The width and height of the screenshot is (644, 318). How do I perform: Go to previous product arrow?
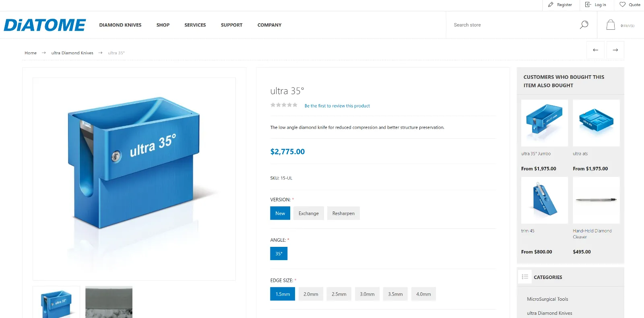pos(595,50)
